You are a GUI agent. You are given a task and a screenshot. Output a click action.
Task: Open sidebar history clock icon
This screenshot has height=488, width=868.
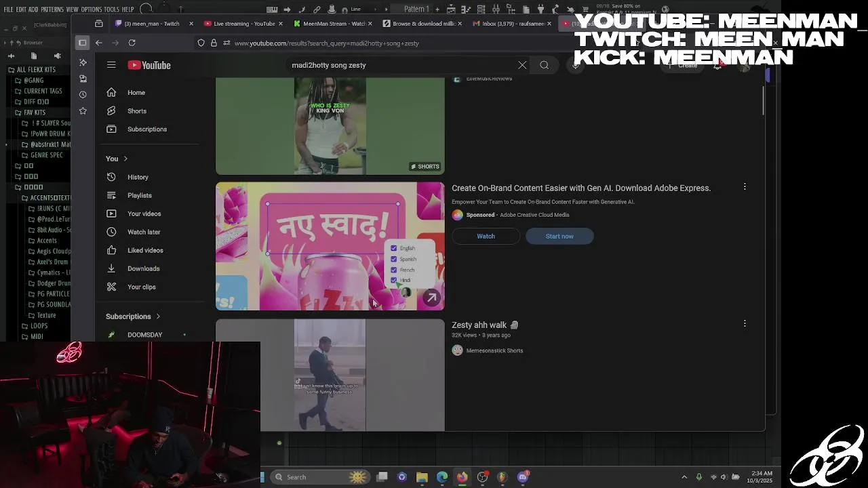pyautogui.click(x=83, y=94)
